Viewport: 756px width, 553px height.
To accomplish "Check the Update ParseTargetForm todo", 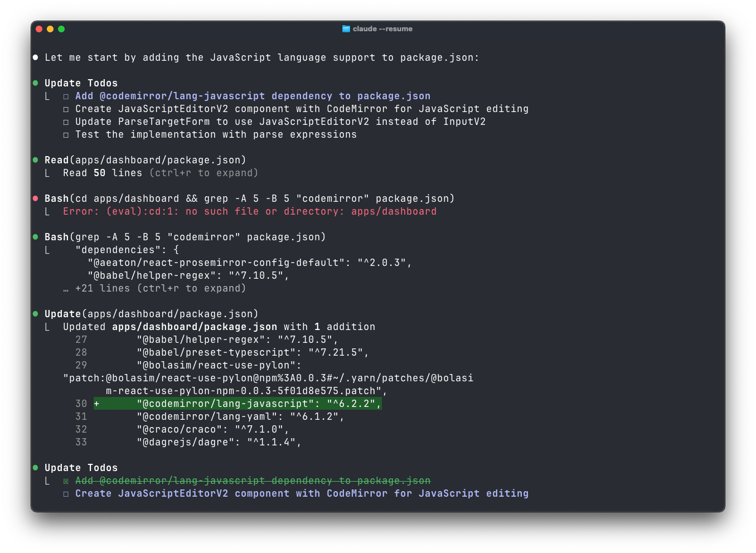I will click(65, 121).
